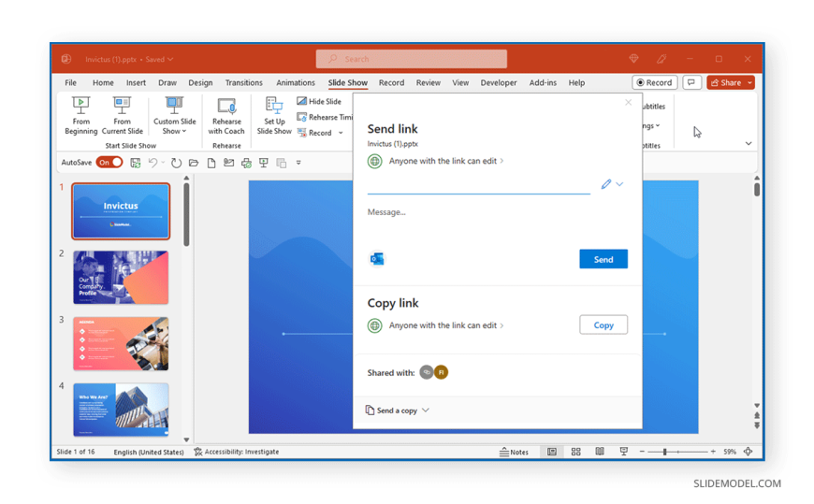
Task: Select slide 4 Who We Are thumbnail
Action: tap(121, 410)
